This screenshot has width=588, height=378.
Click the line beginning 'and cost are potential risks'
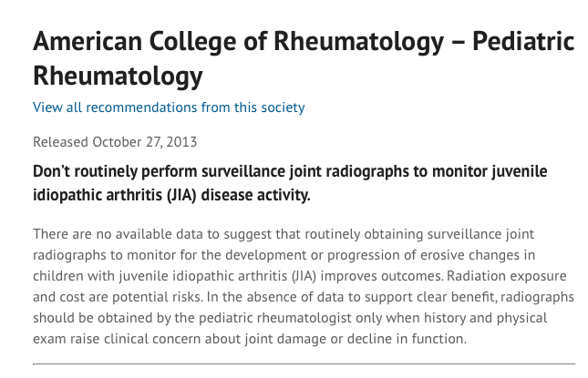click(x=304, y=297)
